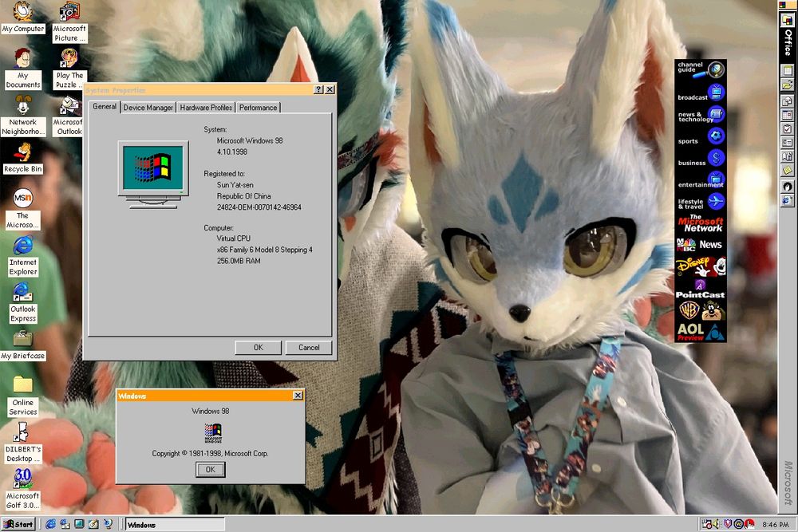798x532 pixels.
Task: Launch Microsoft Golf 3.0 shortcut
Action: click(x=23, y=489)
